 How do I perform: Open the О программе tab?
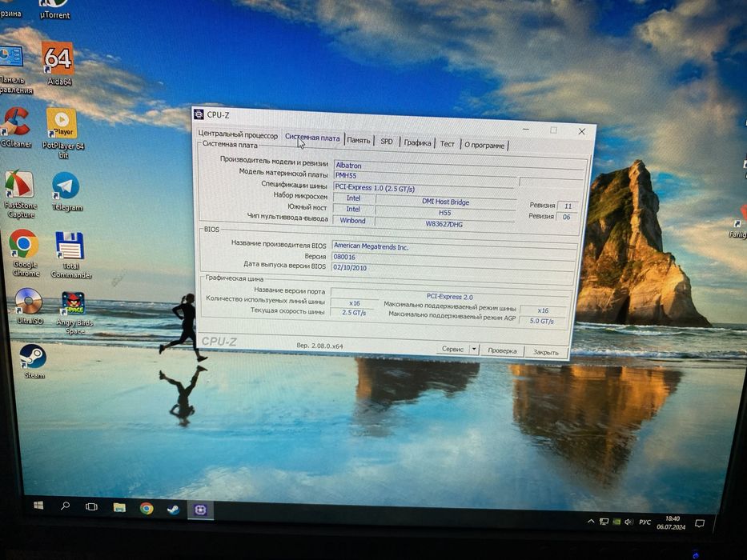(x=484, y=146)
